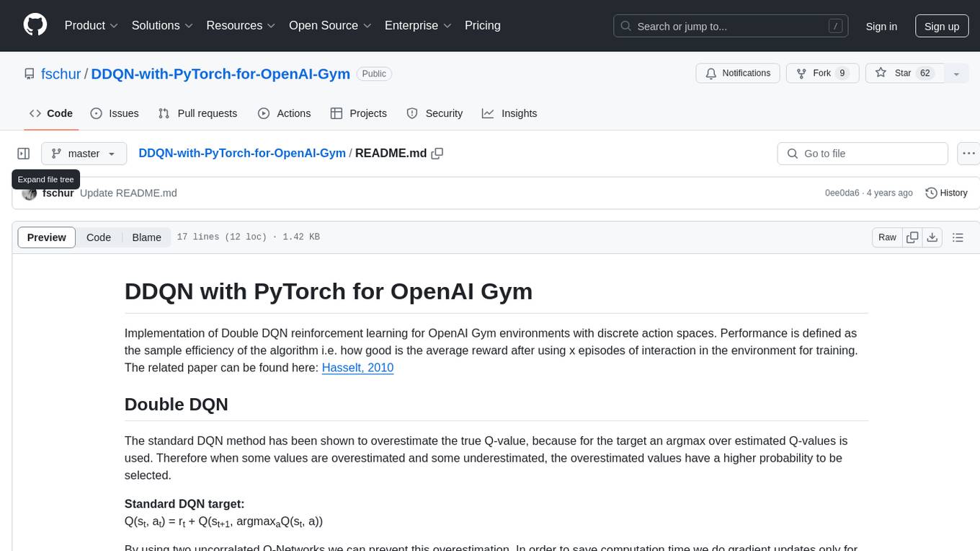Image resolution: width=980 pixels, height=551 pixels.
Task: Click the Public repository badge
Action: tap(374, 74)
